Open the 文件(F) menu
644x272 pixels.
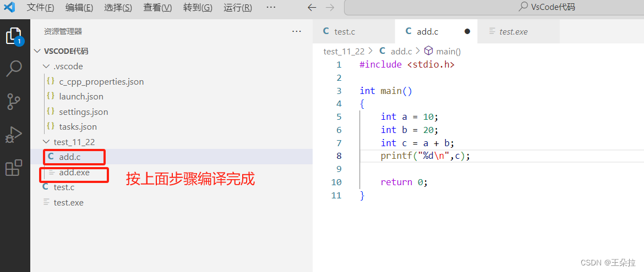tap(40, 7)
